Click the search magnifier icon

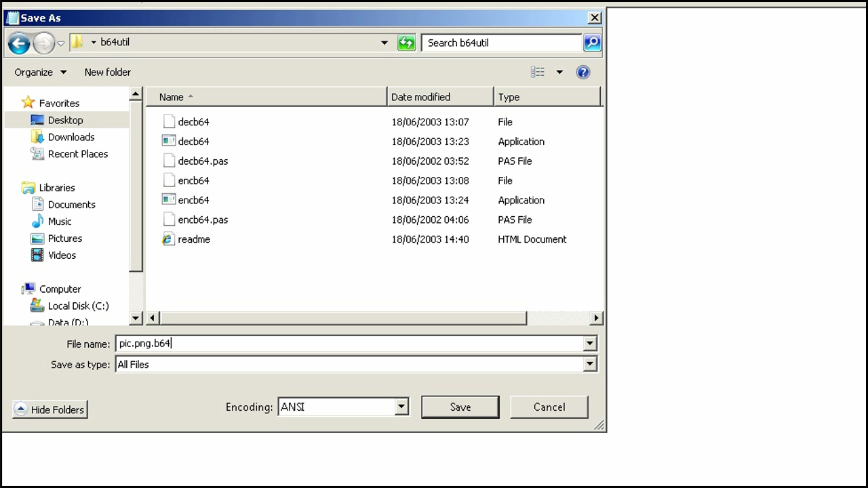pos(592,43)
